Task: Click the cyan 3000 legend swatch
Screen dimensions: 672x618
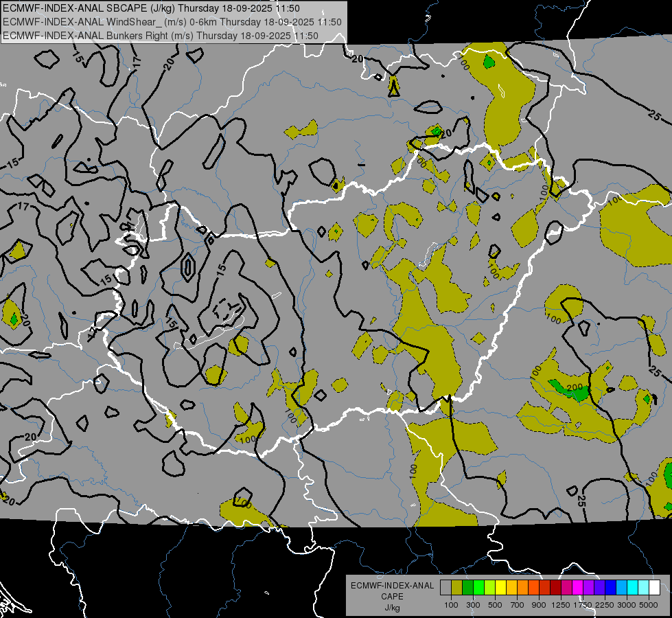Action: pos(633,588)
